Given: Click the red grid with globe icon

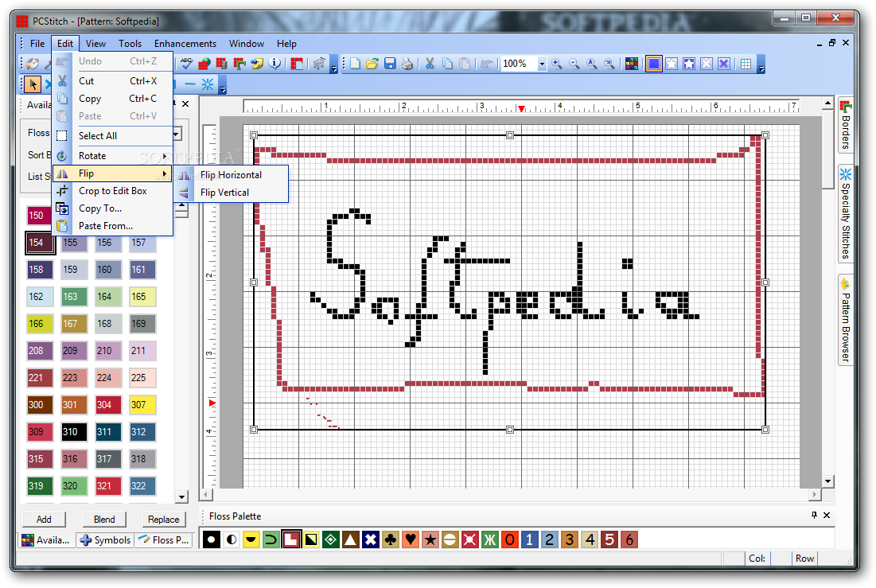Looking at the screenshot, I should coord(204,63).
